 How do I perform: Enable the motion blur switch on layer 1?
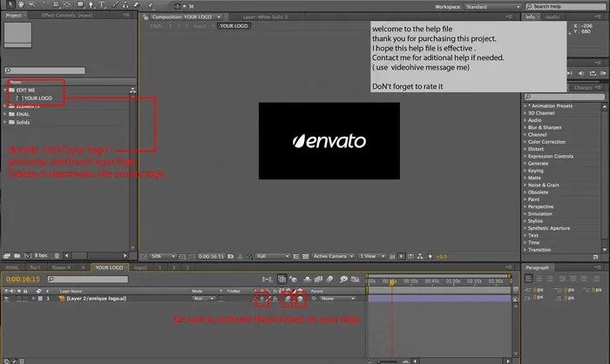[287, 298]
